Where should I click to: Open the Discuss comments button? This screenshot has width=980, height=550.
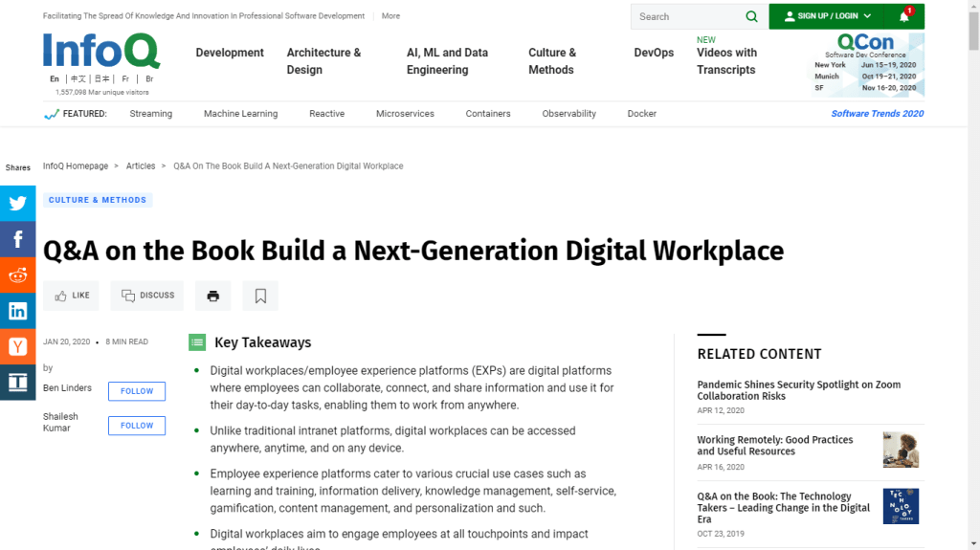pyautogui.click(x=147, y=296)
